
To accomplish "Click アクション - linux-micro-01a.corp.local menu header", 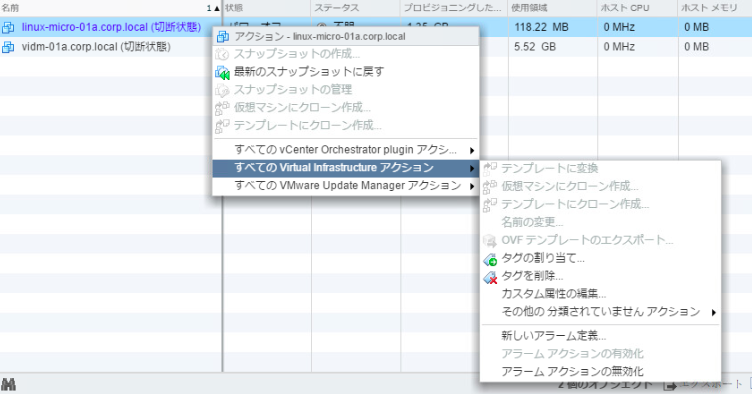I will (x=346, y=36).
